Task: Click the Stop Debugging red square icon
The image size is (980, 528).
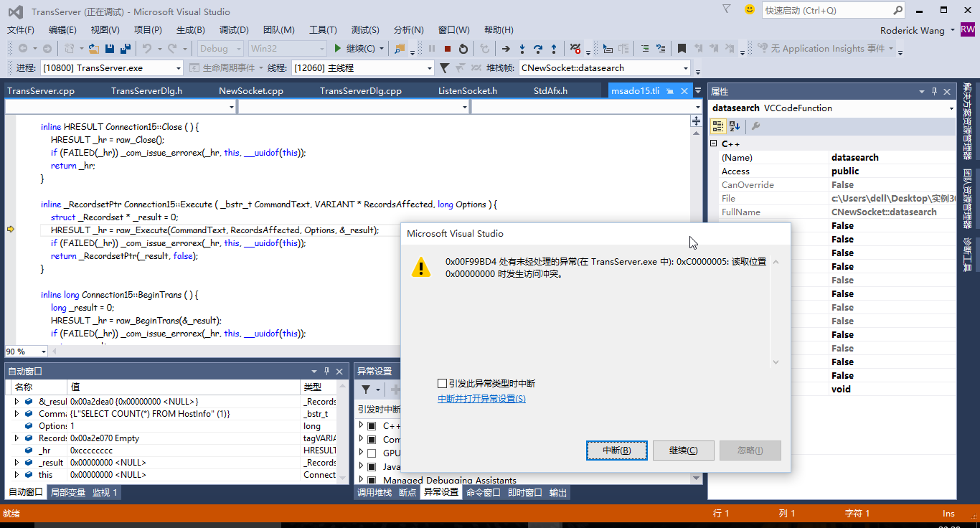Action: pyautogui.click(x=447, y=49)
